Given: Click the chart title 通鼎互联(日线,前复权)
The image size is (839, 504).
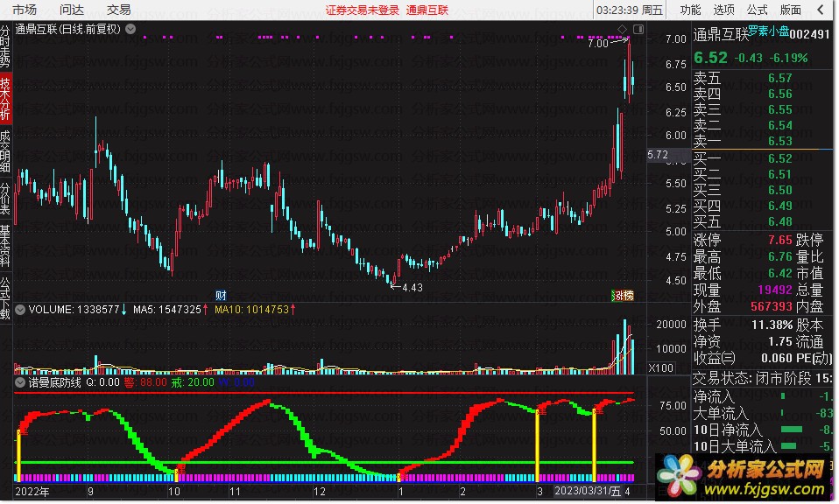Looking at the screenshot, I should point(68,29).
